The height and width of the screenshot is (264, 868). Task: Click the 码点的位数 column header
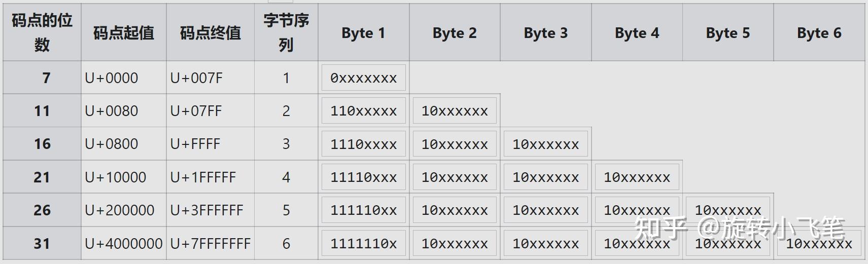tap(42, 32)
